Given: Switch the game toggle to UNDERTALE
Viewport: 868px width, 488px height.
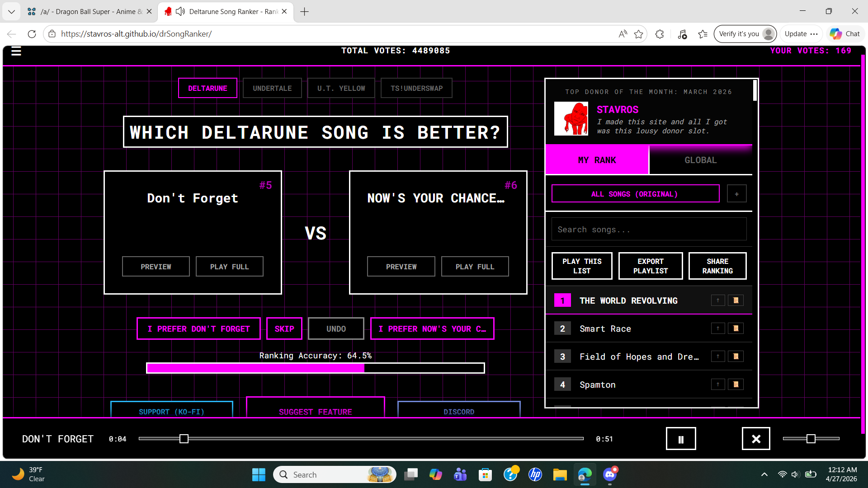Looking at the screenshot, I should click(272, 88).
